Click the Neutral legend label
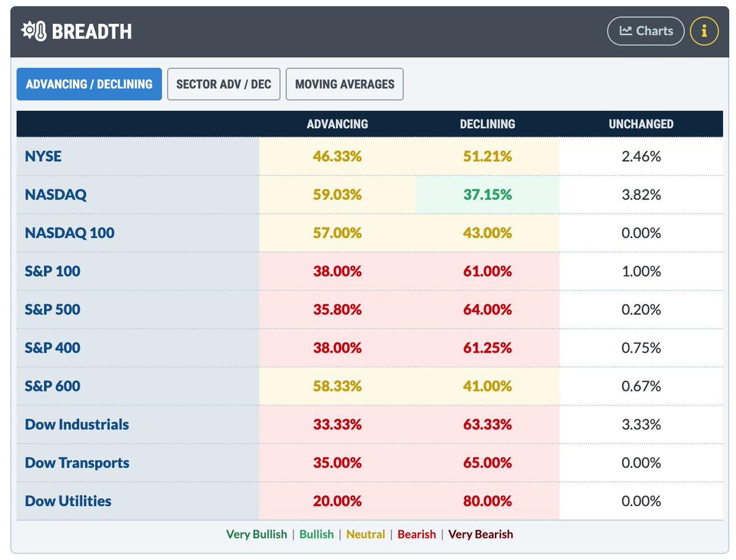Screen dimensions: 736x560 click(x=366, y=534)
